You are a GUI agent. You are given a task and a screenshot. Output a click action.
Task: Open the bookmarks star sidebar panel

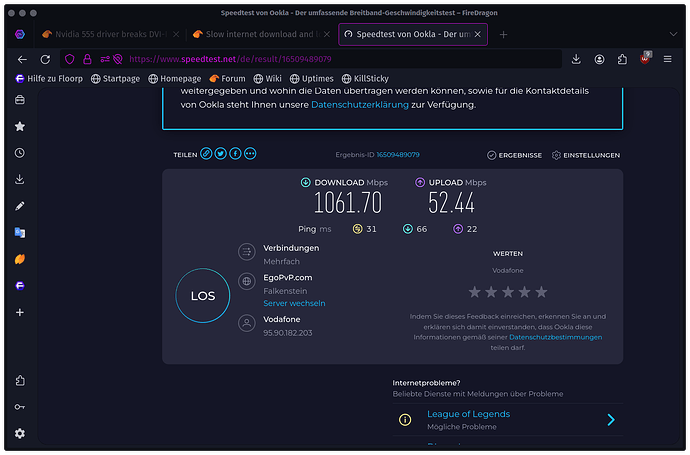tap(20, 127)
